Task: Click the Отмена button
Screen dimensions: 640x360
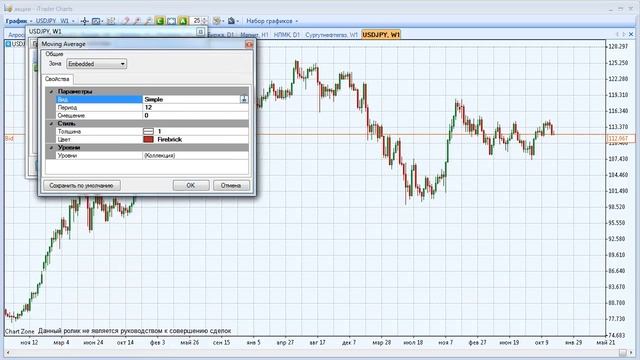Action: (231, 185)
